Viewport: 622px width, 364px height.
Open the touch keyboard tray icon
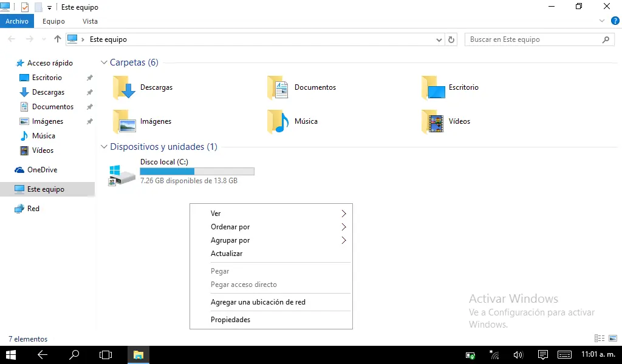click(564, 355)
